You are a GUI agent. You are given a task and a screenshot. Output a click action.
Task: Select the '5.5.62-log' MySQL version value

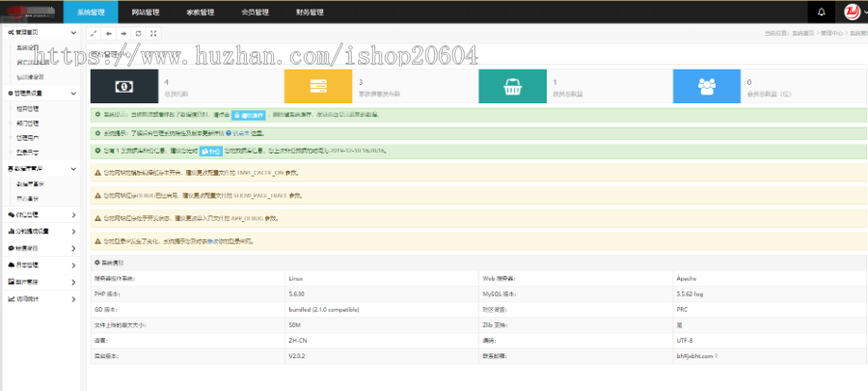(x=690, y=294)
